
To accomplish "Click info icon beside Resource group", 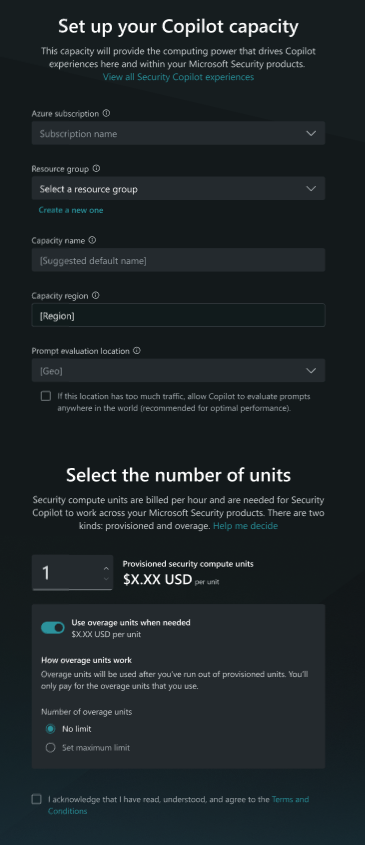I will click(x=97, y=169).
